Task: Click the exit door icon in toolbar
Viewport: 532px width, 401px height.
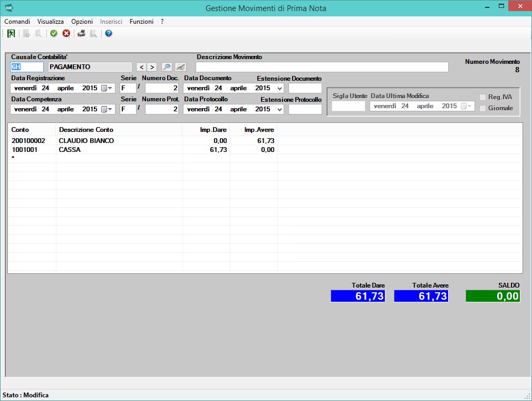Action: click(x=11, y=34)
